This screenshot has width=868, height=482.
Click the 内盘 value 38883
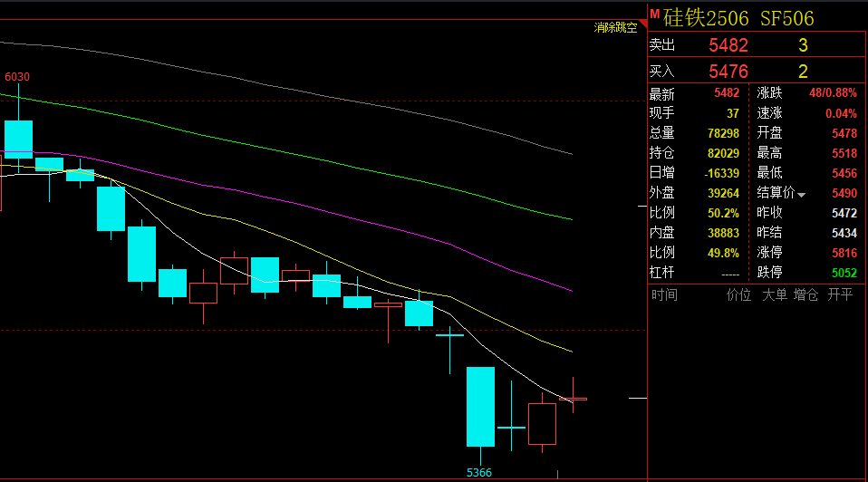coord(723,233)
